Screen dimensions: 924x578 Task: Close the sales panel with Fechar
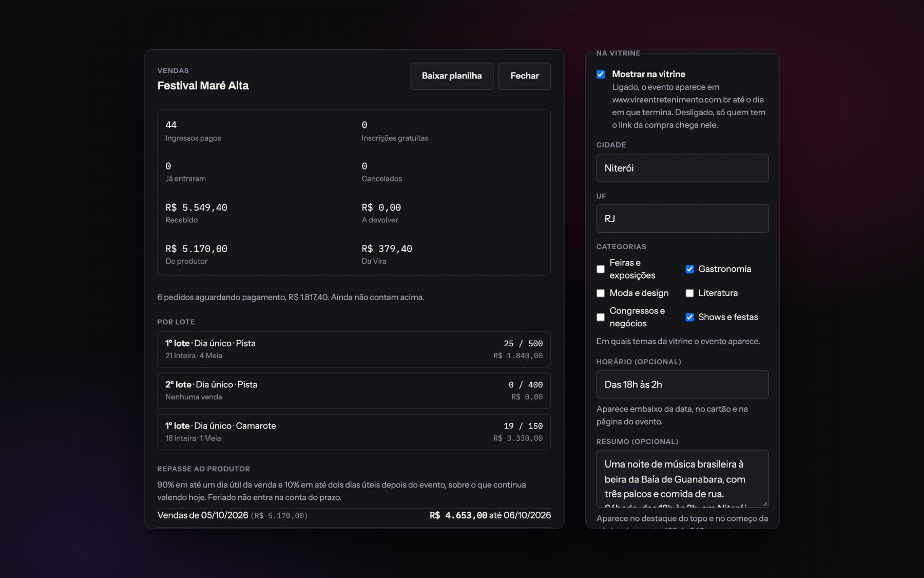coord(525,76)
